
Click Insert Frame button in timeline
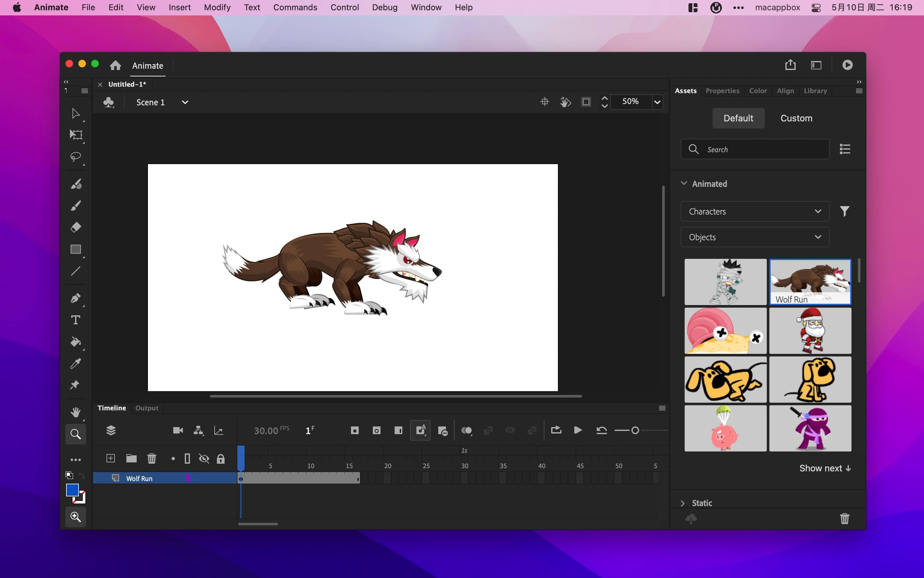click(398, 431)
